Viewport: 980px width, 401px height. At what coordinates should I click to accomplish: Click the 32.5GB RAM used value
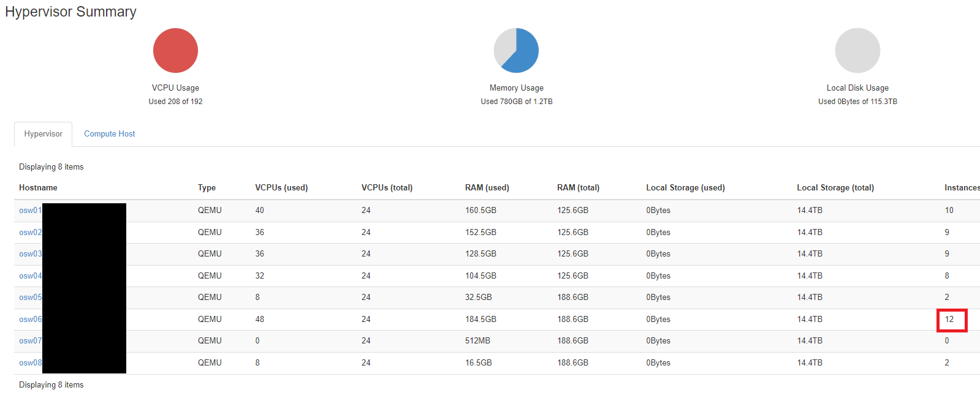[479, 298]
